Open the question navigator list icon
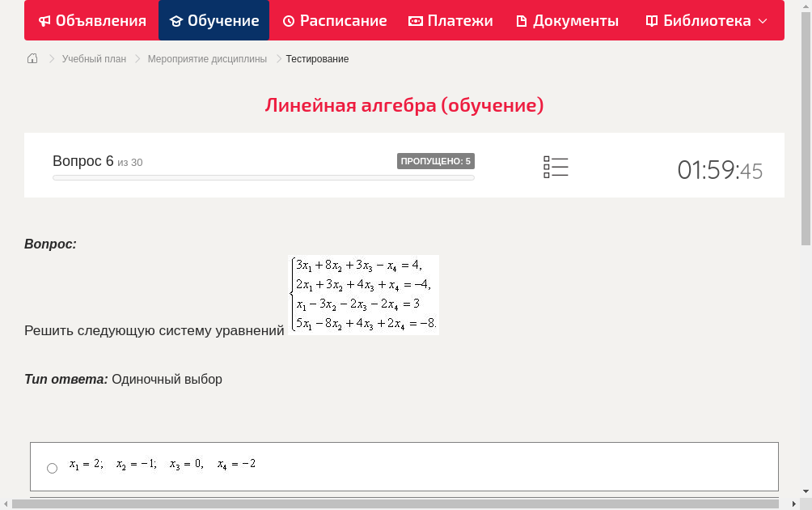 [x=556, y=167]
